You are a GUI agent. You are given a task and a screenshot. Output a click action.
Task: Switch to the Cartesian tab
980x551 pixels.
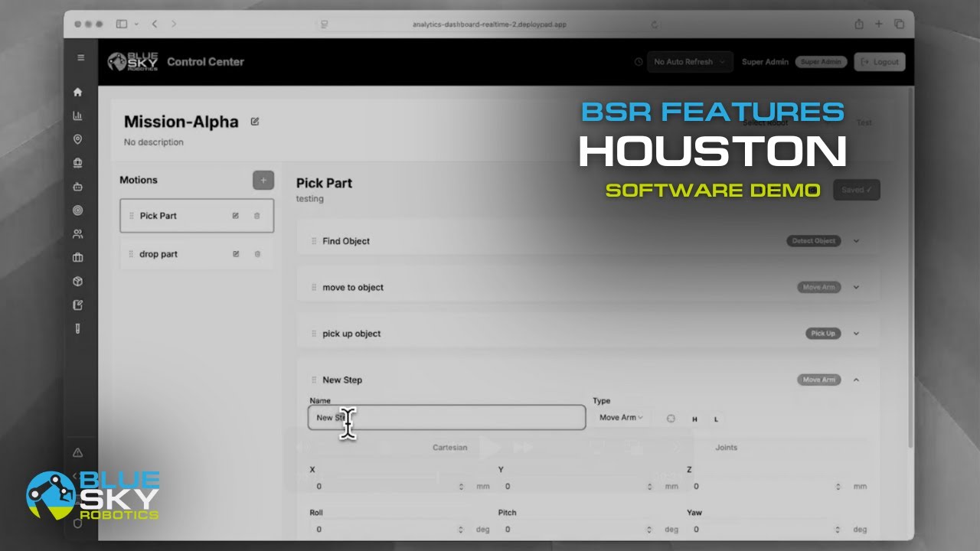[x=449, y=448]
